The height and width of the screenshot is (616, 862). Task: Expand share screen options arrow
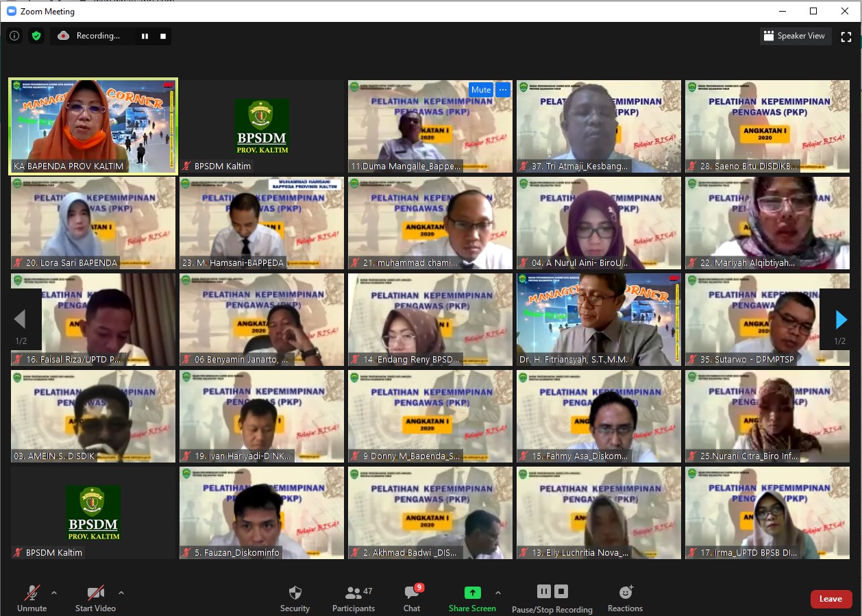click(x=498, y=593)
